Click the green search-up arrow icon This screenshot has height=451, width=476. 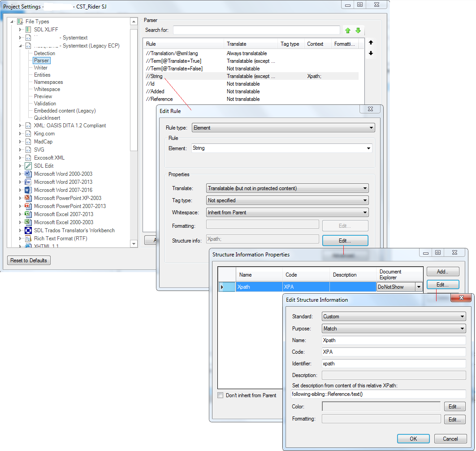pyautogui.click(x=348, y=30)
